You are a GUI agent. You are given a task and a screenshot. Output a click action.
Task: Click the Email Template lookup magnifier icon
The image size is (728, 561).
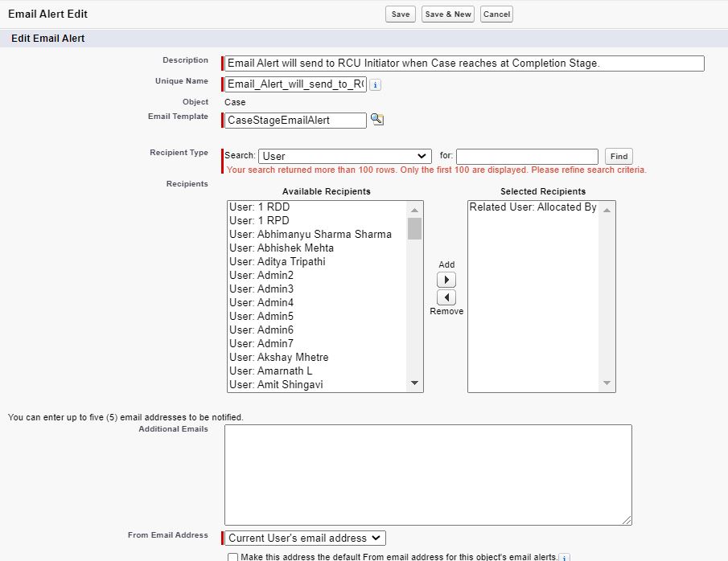pos(376,120)
